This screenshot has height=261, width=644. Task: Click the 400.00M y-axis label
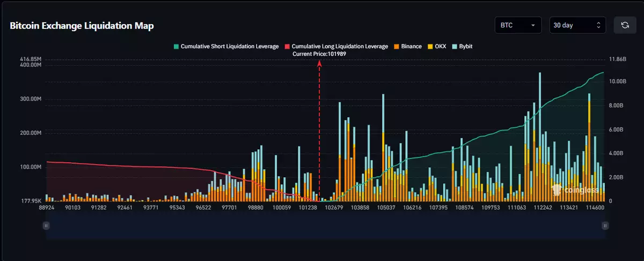pos(30,65)
